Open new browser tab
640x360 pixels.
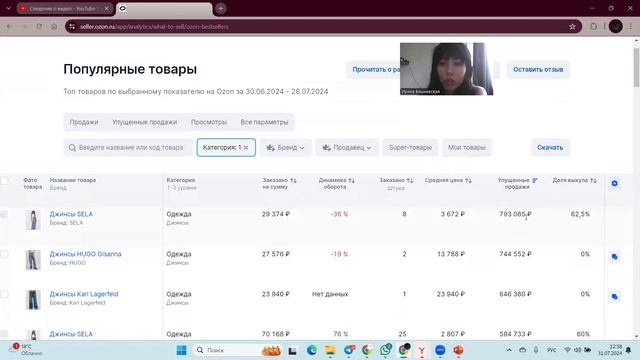[x=220, y=9]
